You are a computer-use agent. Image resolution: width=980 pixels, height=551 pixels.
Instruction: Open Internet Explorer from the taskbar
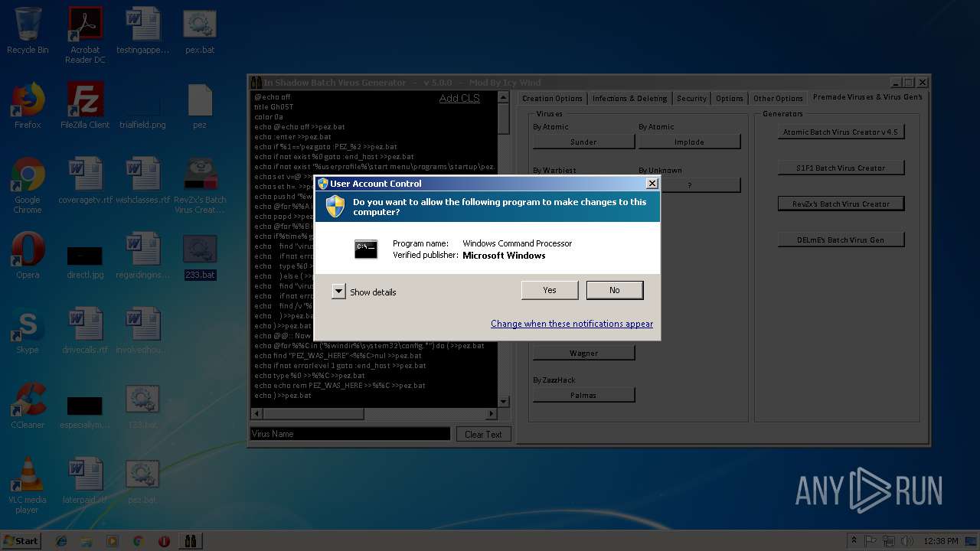pyautogui.click(x=61, y=541)
